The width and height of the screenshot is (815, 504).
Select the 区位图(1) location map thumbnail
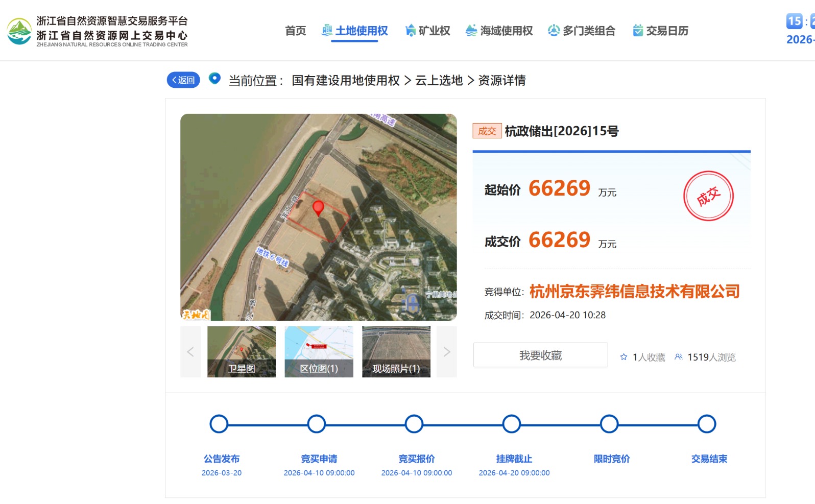(319, 352)
